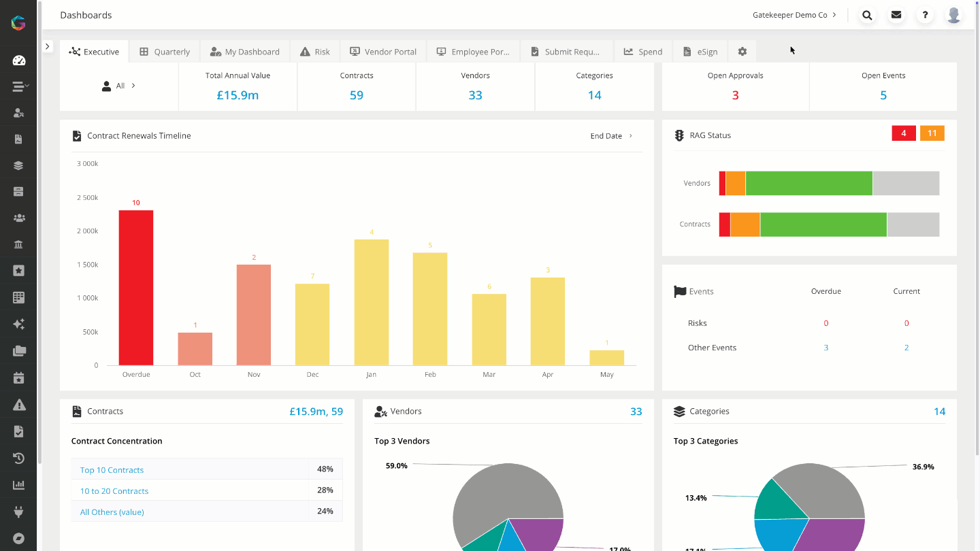Click the Top 10 Contracts link
This screenshot has height=551, width=980.
(x=111, y=470)
